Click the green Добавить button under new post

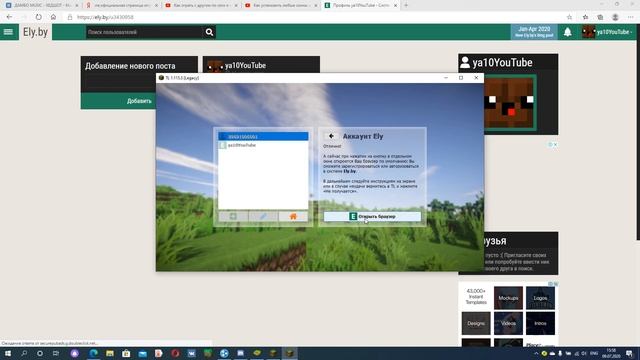(139, 101)
